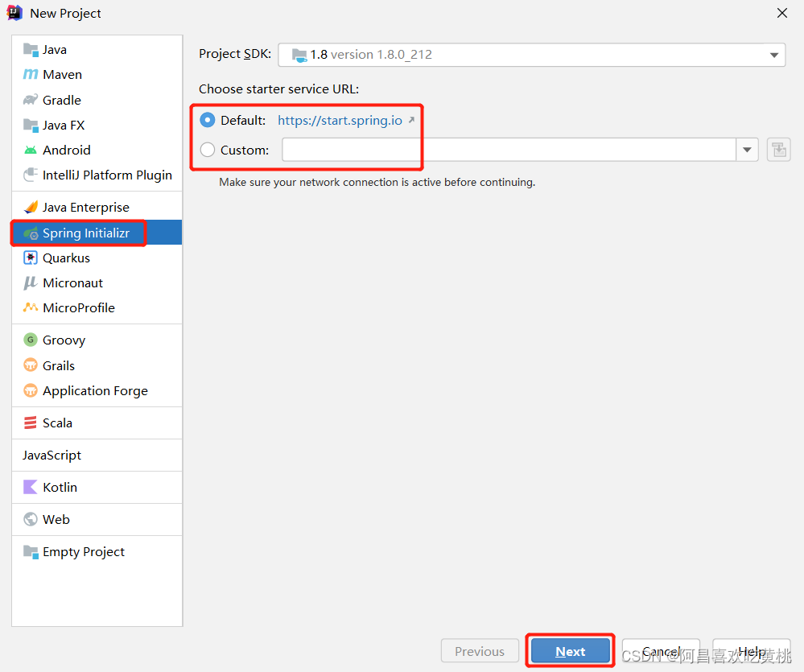
Task: Click the Kotlin K icon
Action: tap(31, 487)
